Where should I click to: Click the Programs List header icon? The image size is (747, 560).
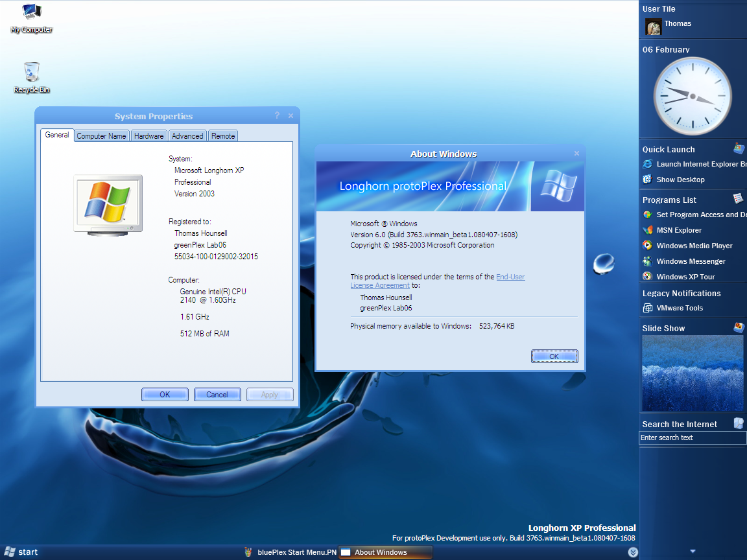(x=738, y=198)
